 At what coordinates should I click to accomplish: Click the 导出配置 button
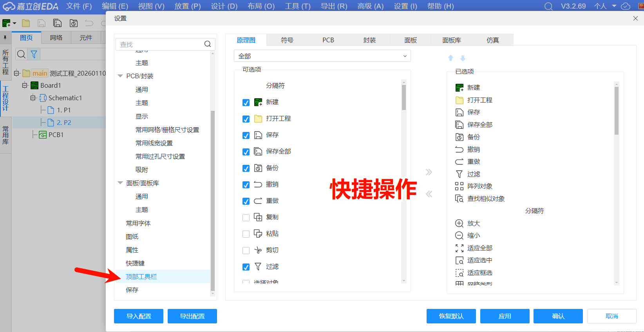tap(192, 316)
